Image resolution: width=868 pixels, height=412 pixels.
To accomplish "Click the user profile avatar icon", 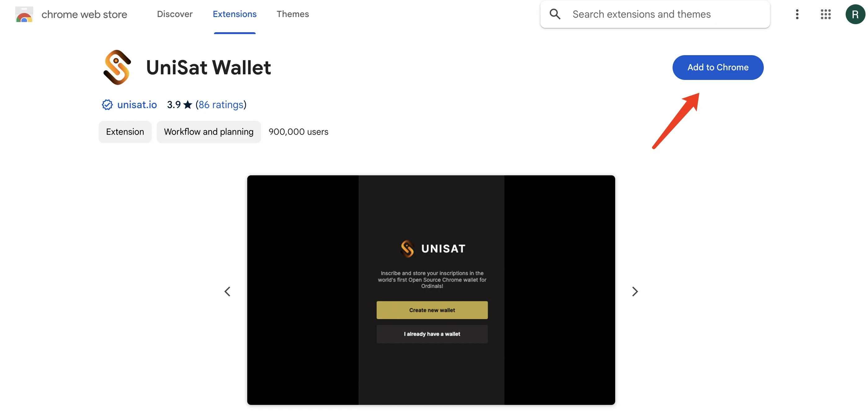I will 854,14.
